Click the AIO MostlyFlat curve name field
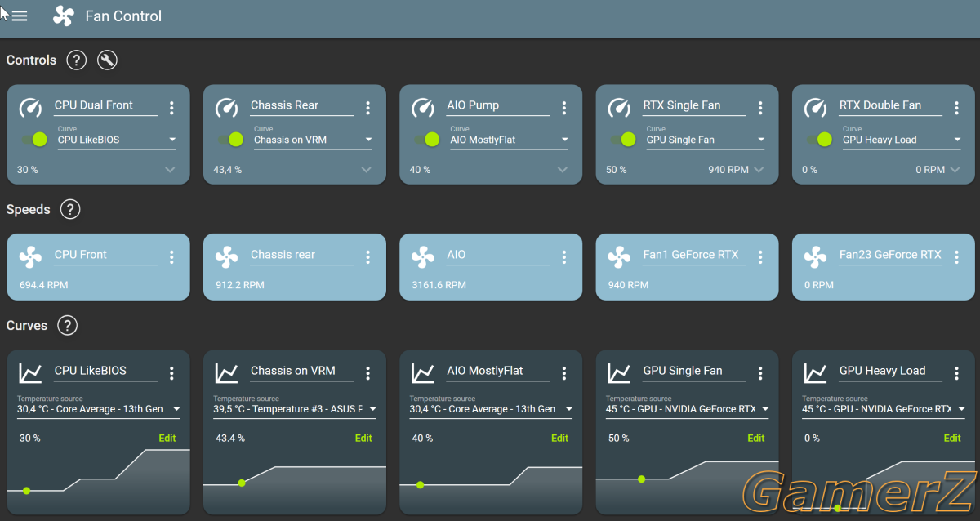 (x=498, y=372)
